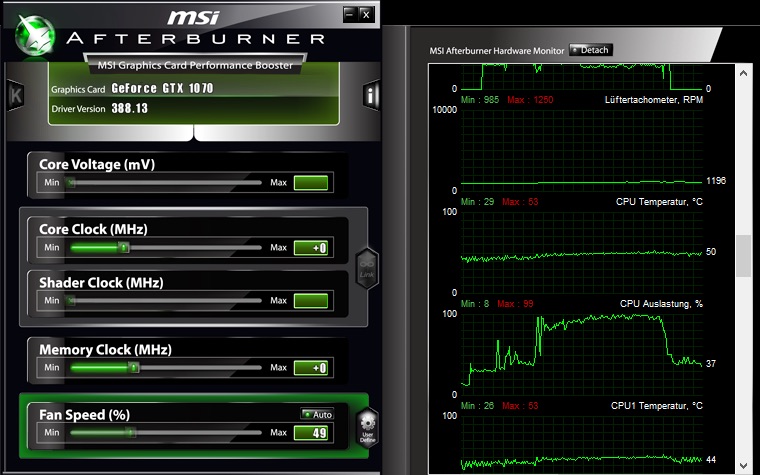Toggle the Link core and shader clocks button

point(367,269)
